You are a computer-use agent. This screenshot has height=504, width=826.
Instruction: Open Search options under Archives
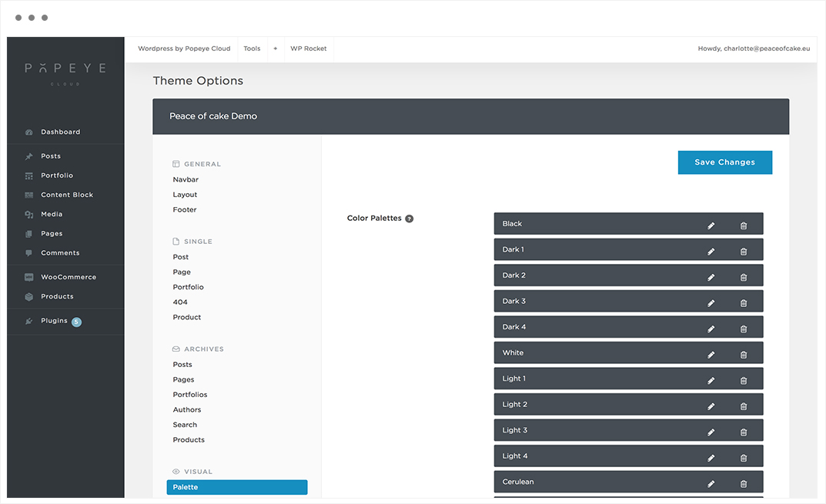click(185, 425)
